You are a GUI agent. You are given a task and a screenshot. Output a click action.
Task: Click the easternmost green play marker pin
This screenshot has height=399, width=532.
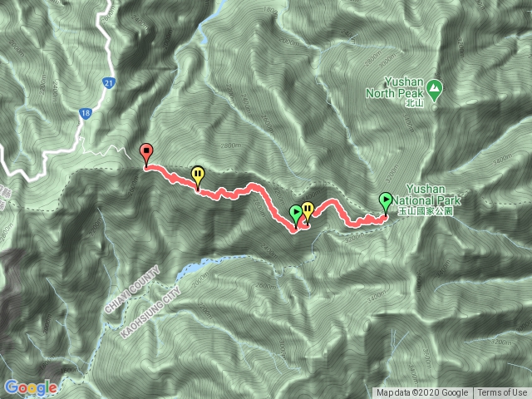pos(386,203)
